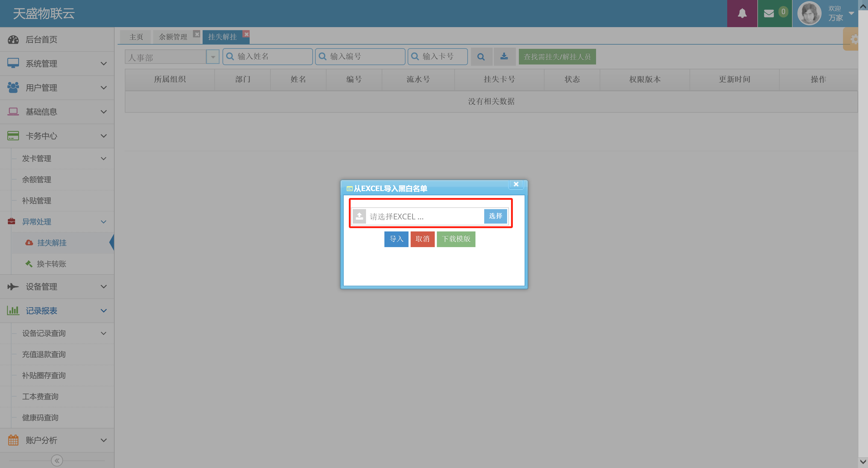
Task: Click the 取消 button
Action: (422, 239)
